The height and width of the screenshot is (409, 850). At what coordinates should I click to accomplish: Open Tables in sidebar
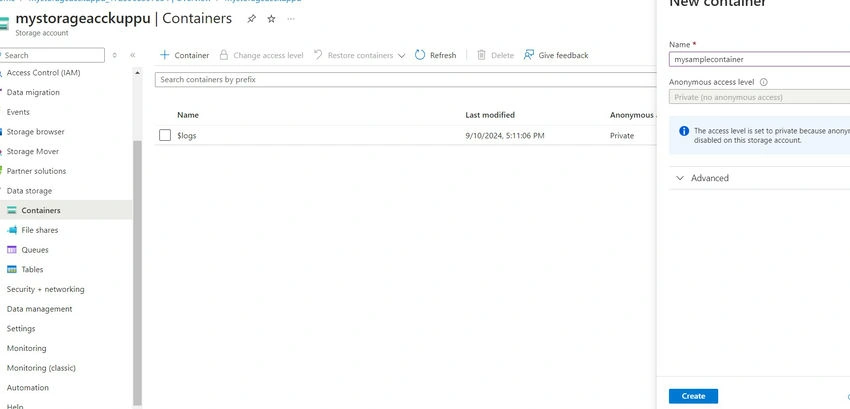(32, 270)
